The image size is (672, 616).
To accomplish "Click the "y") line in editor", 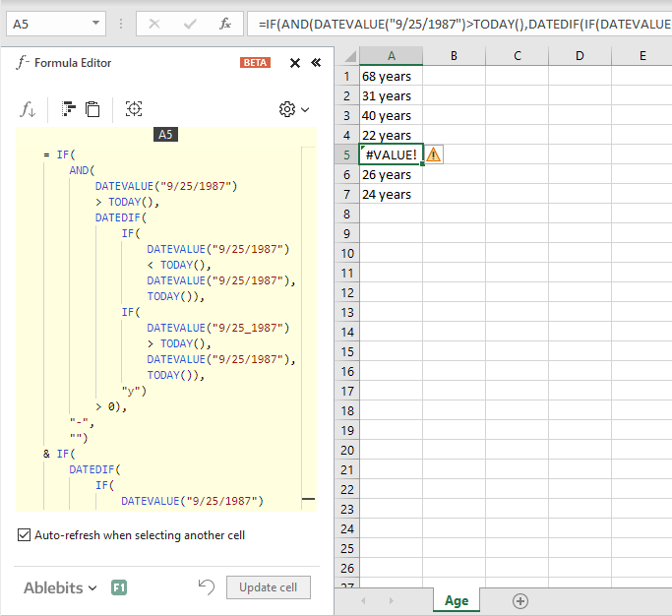I will click(134, 391).
